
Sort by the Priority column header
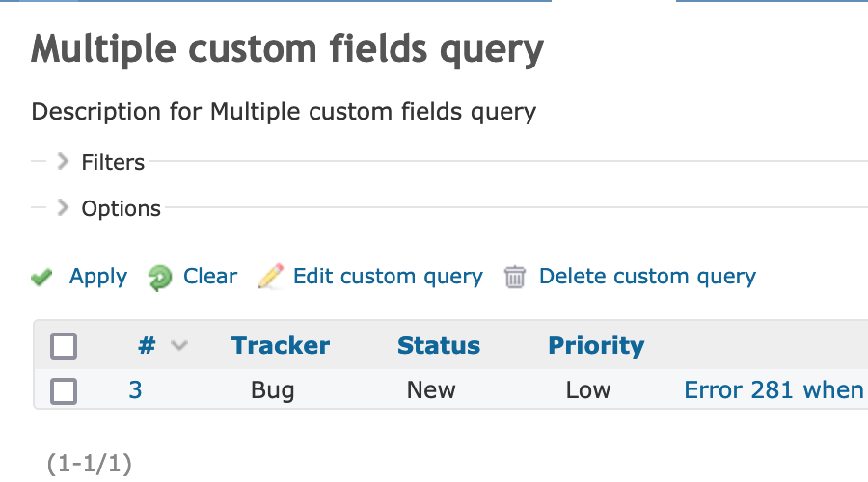click(x=596, y=346)
